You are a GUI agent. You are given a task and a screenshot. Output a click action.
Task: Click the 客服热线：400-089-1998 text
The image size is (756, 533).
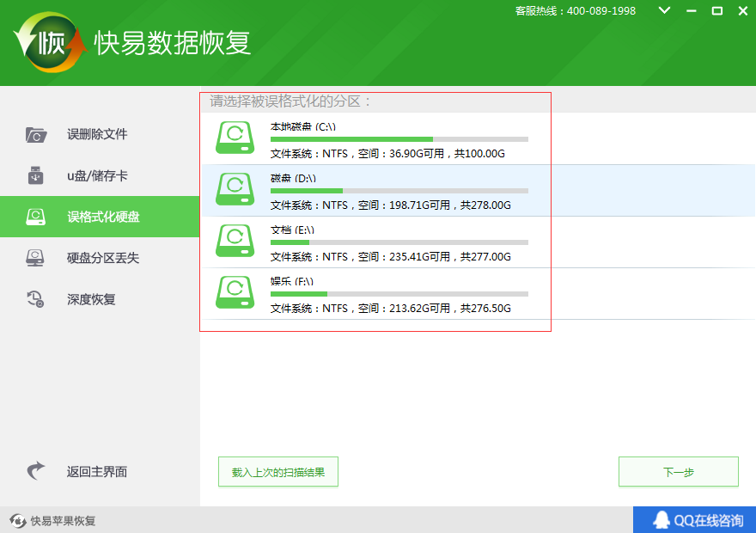click(x=576, y=11)
